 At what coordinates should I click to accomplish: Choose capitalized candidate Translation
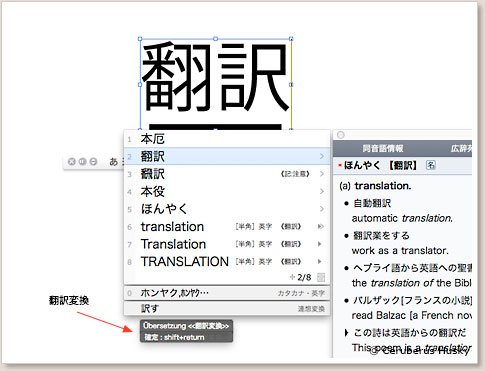point(227,244)
